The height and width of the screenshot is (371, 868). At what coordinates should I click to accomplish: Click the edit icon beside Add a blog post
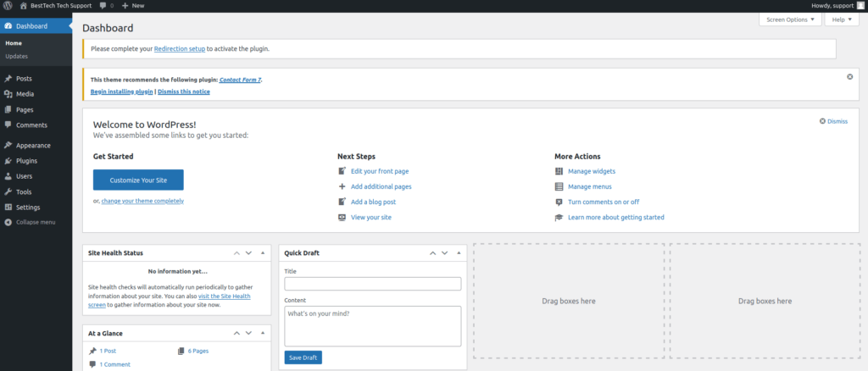342,202
